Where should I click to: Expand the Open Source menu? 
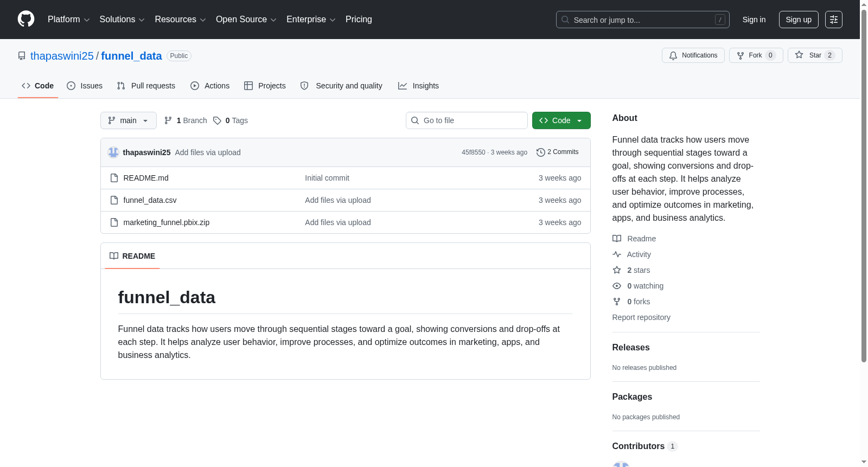(x=246, y=20)
